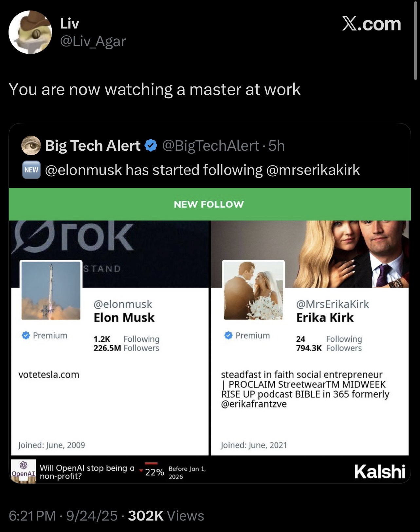Click the rocket launch profile thumbnail
Viewport: 420px width, 532px height.
point(51,290)
